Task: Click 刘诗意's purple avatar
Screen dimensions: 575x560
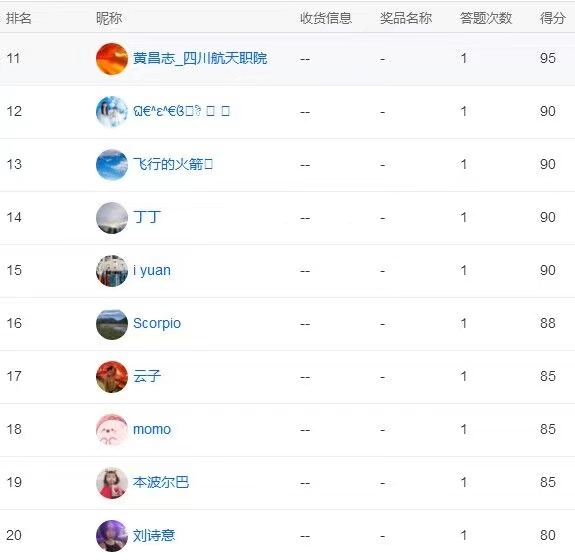Action: [x=112, y=536]
